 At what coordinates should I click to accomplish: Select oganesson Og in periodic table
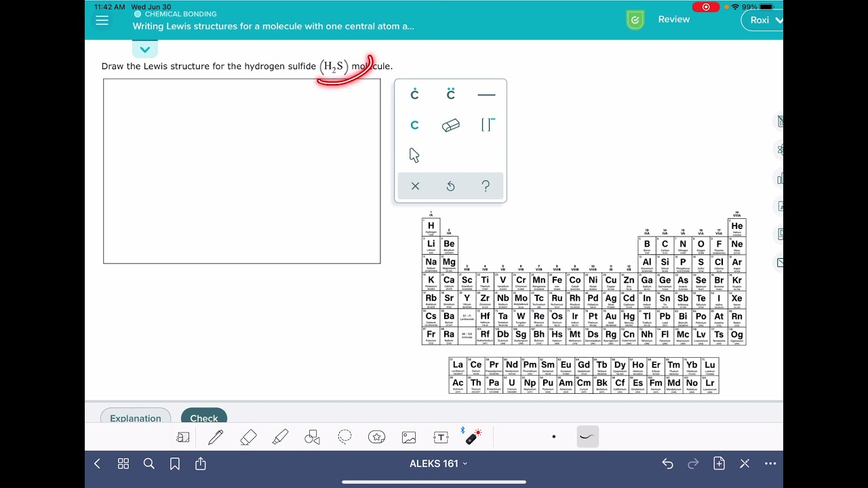tap(737, 335)
